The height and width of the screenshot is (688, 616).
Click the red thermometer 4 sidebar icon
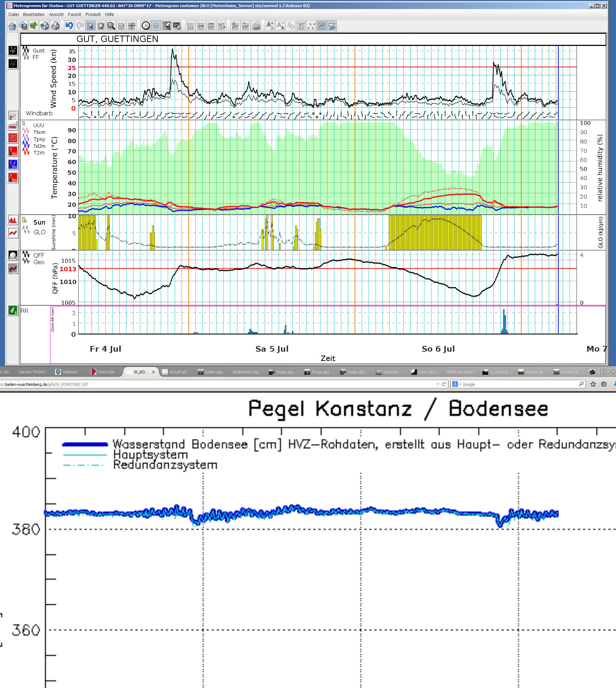coord(13,177)
